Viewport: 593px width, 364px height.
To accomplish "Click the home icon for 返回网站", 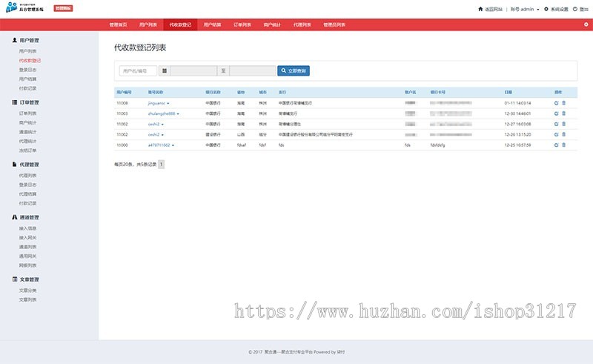I will (x=480, y=9).
